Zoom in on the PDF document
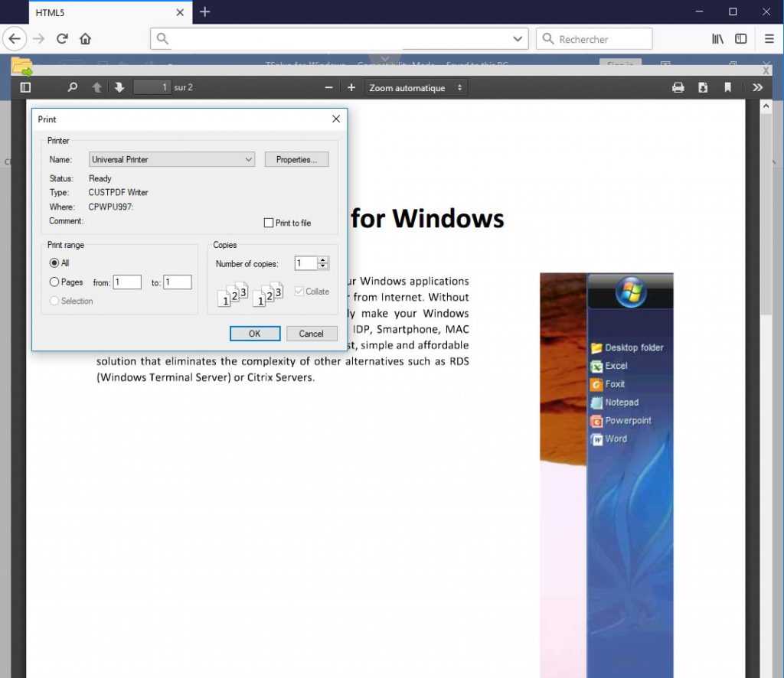The height and width of the screenshot is (678, 784). (x=351, y=87)
